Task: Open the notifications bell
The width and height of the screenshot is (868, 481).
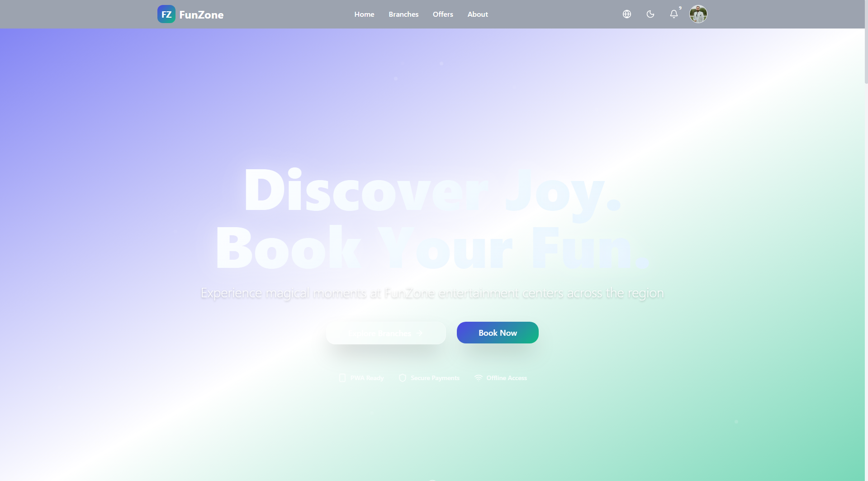Action: (x=674, y=14)
